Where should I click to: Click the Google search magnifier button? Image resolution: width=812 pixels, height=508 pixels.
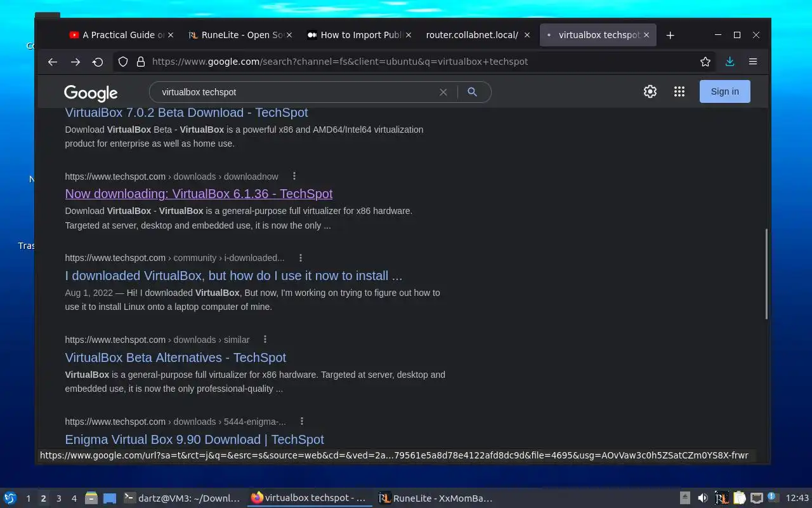pos(472,92)
